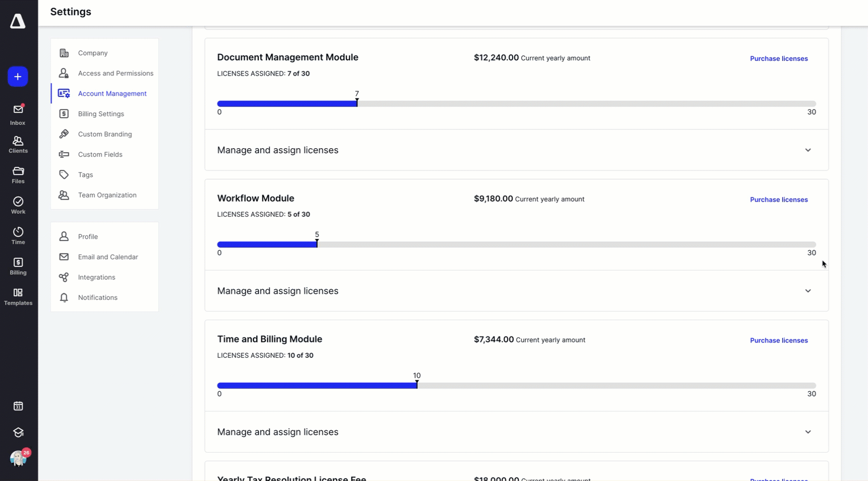Open the calendar icon in the sidebar
Screen dimensions: 868x481
point(18,406)
